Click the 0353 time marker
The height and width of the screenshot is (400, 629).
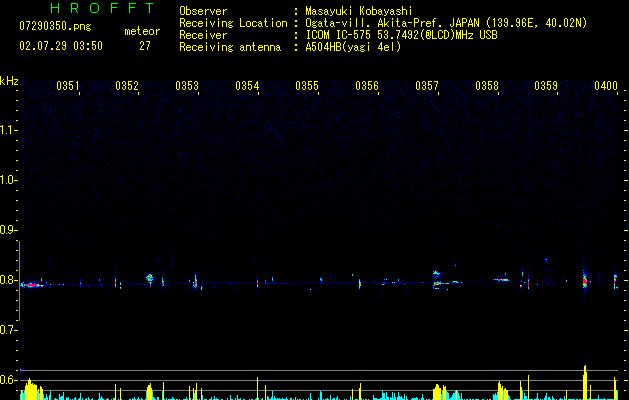[187, 86]
